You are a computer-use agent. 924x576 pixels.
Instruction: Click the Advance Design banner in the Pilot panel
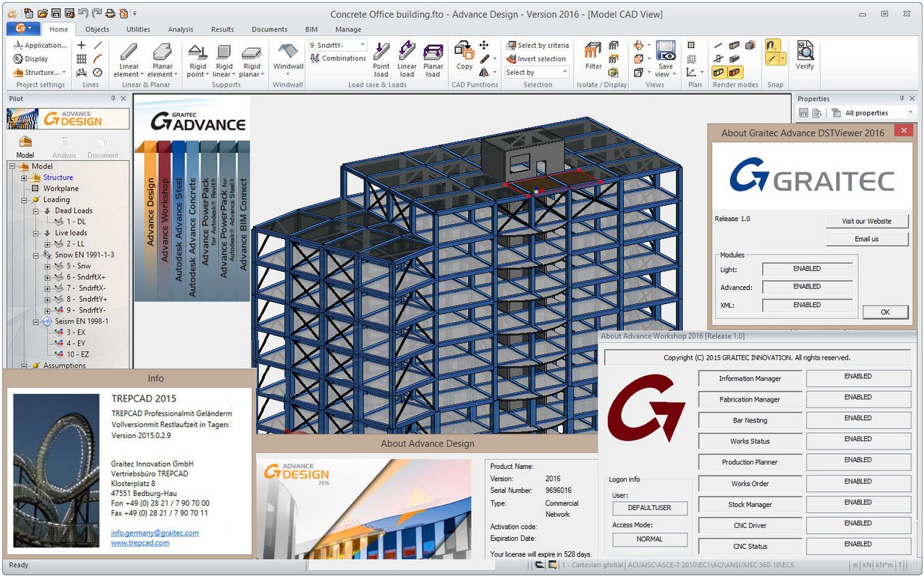(67, 118)
